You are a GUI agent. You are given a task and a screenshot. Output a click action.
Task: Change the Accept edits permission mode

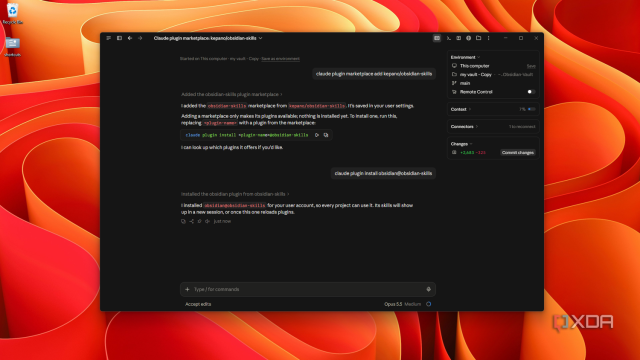click(x=198, y=304)
